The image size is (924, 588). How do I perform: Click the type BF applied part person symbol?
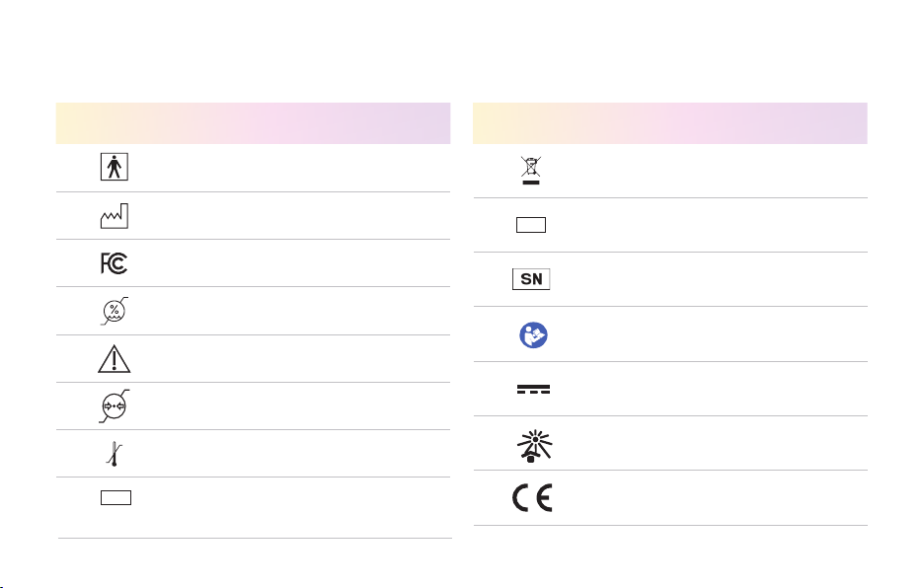pos(115,167)
